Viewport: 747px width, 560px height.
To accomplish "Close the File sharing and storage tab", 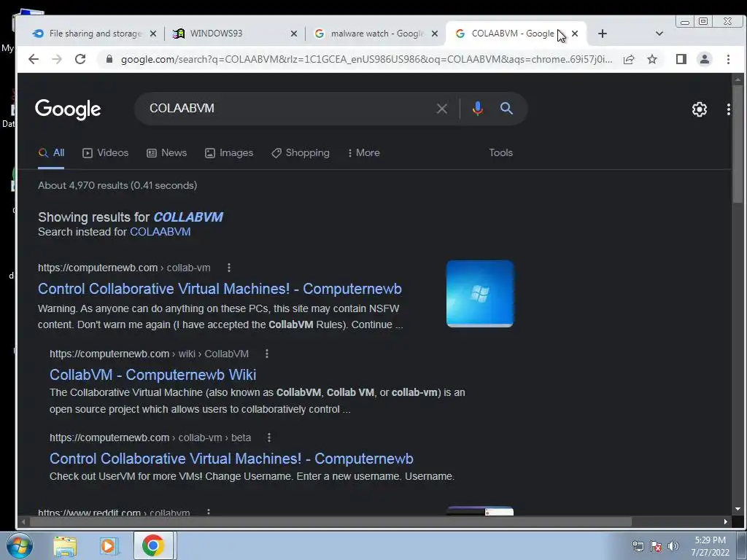I will point(153,34).
